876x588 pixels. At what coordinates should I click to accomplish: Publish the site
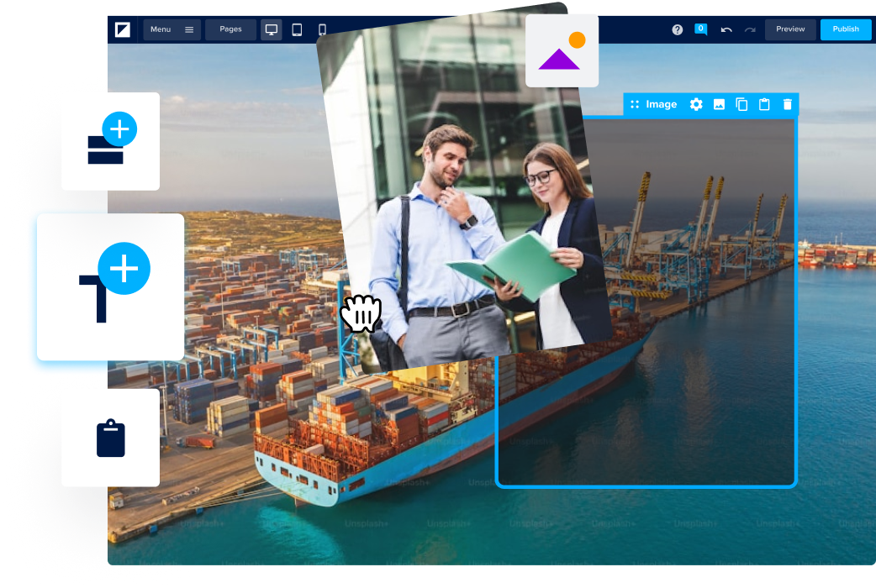pyautogui.click(x=846, y=29)
